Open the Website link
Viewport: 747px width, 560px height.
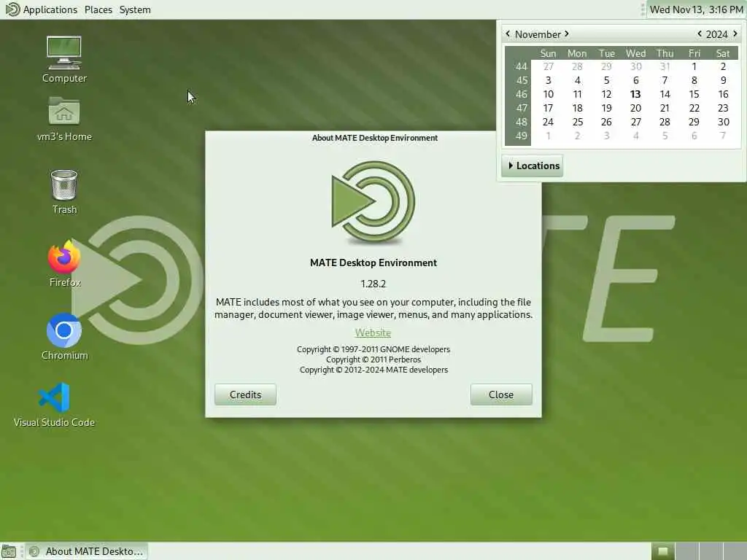373,332
